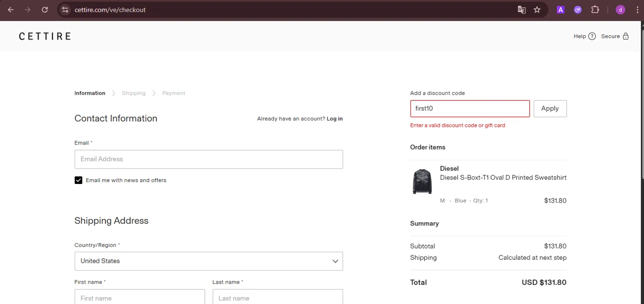Select the Shipping breadcrumb step

[134, 93]
